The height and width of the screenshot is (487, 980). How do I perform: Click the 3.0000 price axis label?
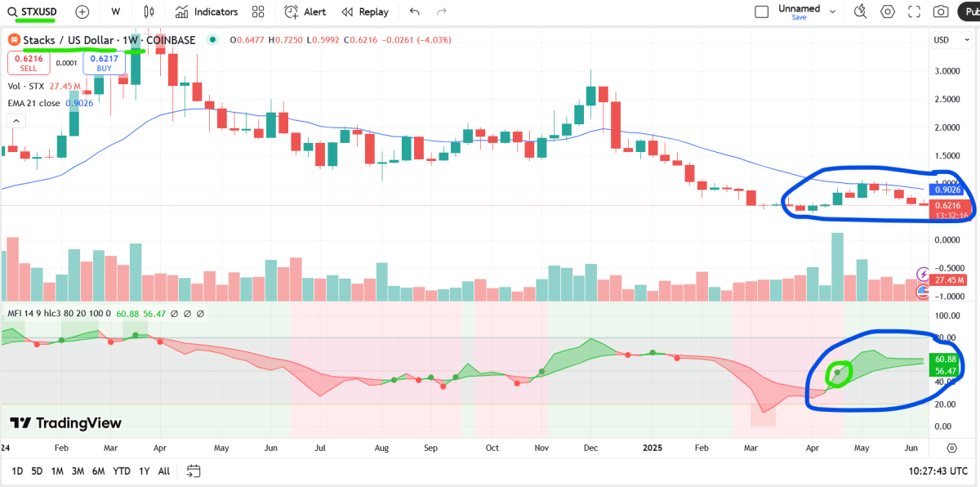948,71
